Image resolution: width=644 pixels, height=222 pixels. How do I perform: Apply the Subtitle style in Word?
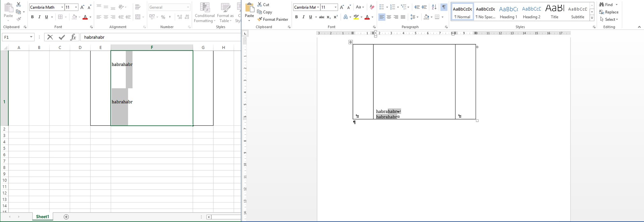tap(578, 12)
